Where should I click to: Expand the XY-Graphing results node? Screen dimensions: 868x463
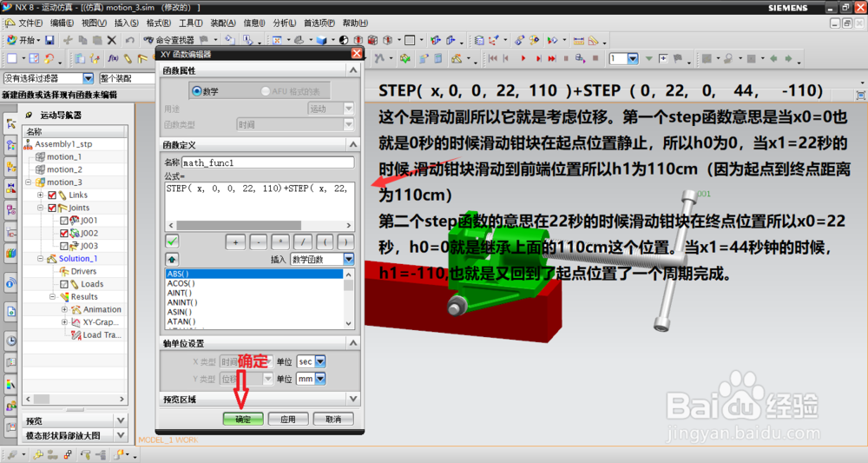pos(65,322)
